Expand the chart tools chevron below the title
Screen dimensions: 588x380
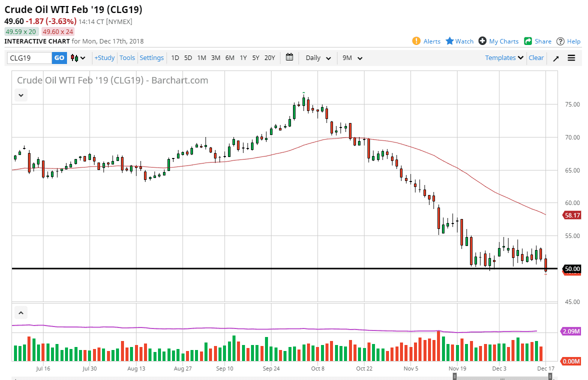click(20, 95)
